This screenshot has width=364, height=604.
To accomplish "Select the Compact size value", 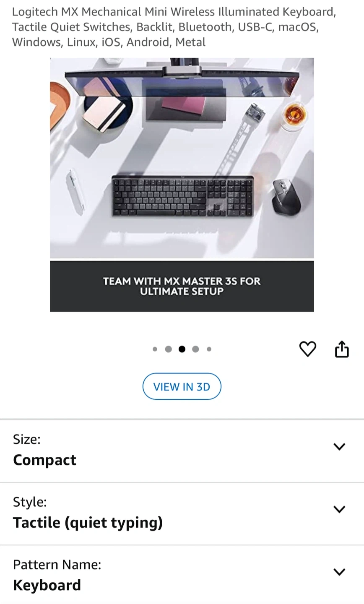I will point(44,460).
